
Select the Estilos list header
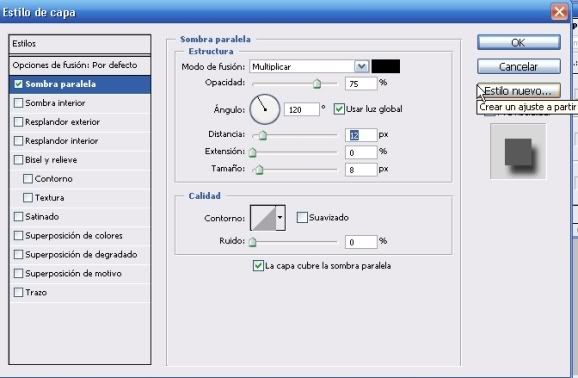80,44
